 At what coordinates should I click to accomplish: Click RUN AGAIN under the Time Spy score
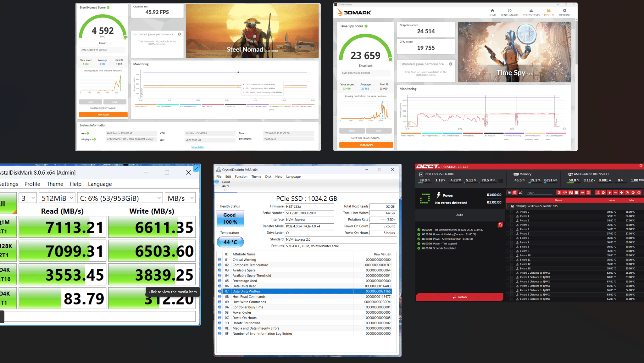[366, 145]
